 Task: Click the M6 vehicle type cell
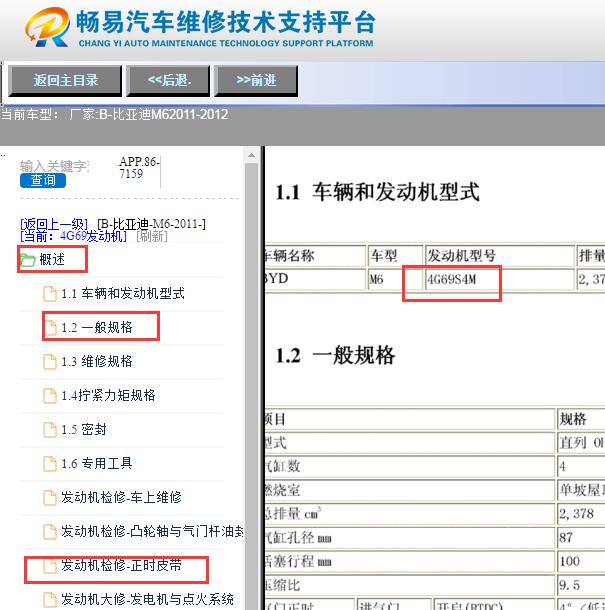pyautogui.click(x=395, y=279)
